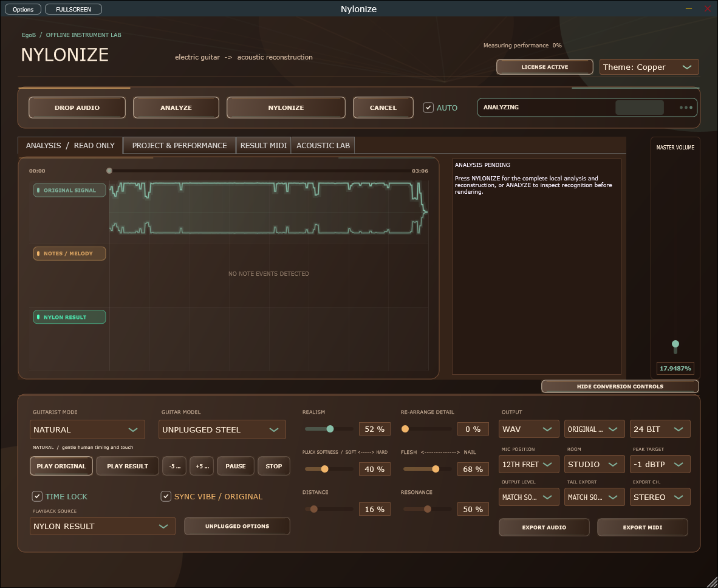718x588 pixels.
Task: Start conversion with the NYLONIZE button
Action: tap(285, 108)
